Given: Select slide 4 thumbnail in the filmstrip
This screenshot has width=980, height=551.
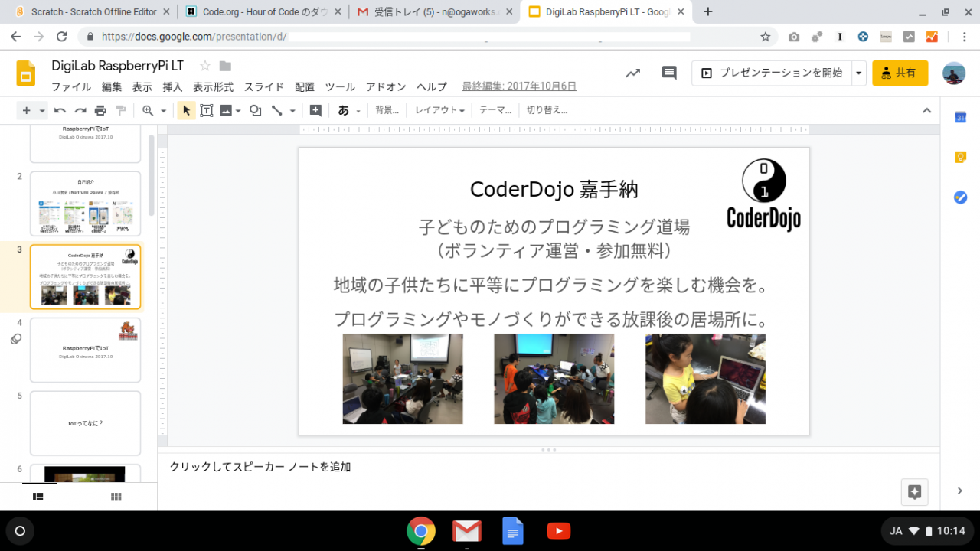Looking at the screenshot, I should click(x=85, y=350).
